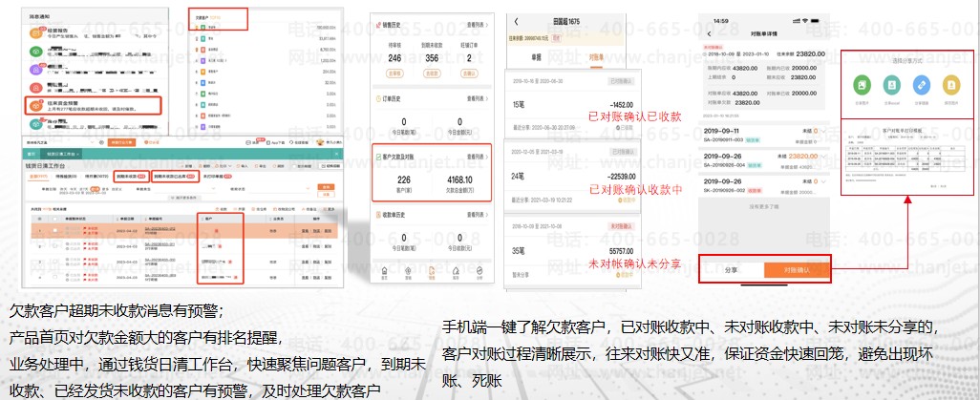The height and width of the screenshot is (400, 980).
Task: Tap back arrow beside 田圆超 1675
Action: [x=516, y=21]
